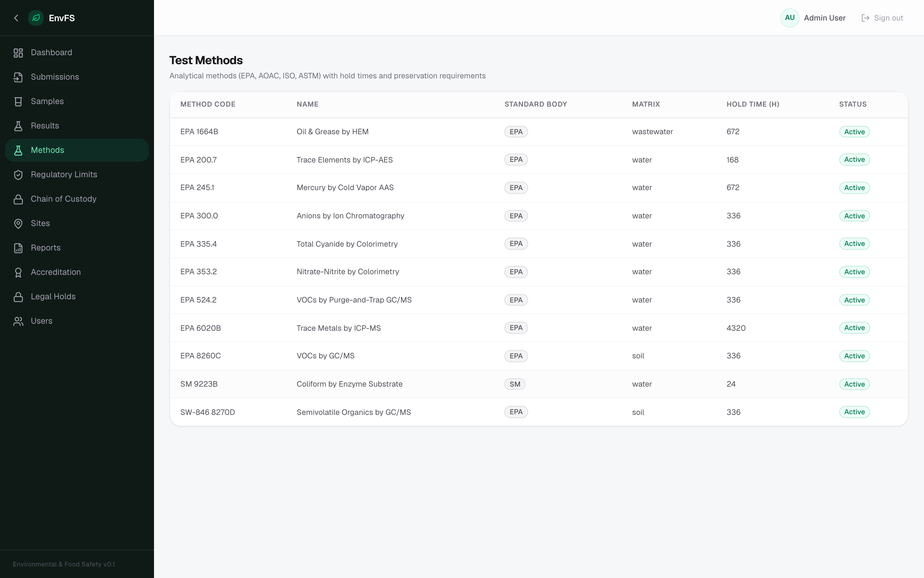Click the Methods flask icon
Viewport: 924px width, 578px height.
[18, 151]
